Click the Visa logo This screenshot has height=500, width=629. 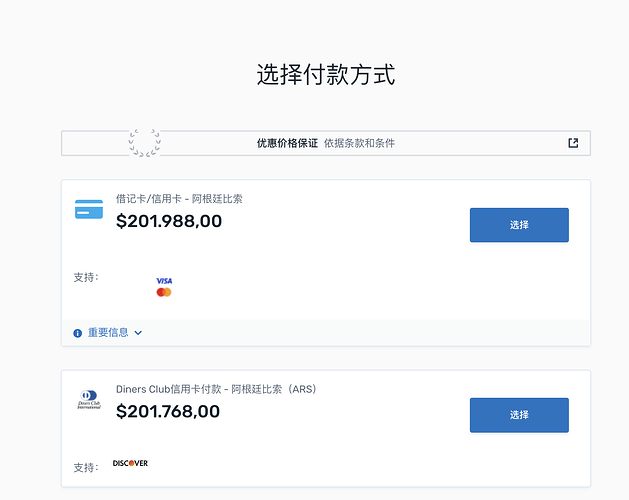point(164,281)
